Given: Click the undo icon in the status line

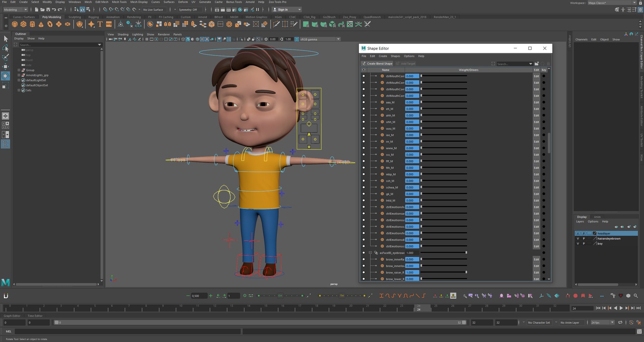Looking at the screenshot, I should point(54,10).
